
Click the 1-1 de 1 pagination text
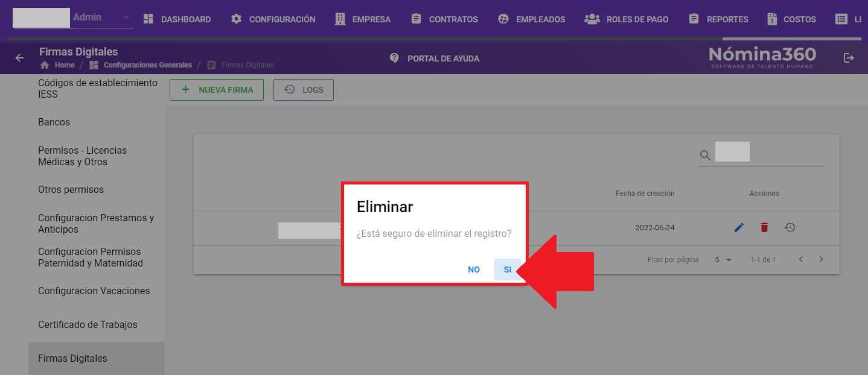[763, 260]
